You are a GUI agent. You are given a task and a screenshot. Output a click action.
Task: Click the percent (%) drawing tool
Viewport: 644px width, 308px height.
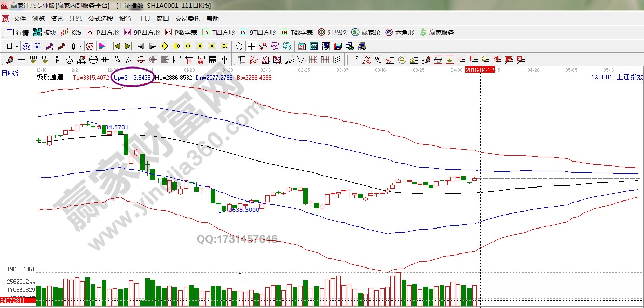(378, 60)
